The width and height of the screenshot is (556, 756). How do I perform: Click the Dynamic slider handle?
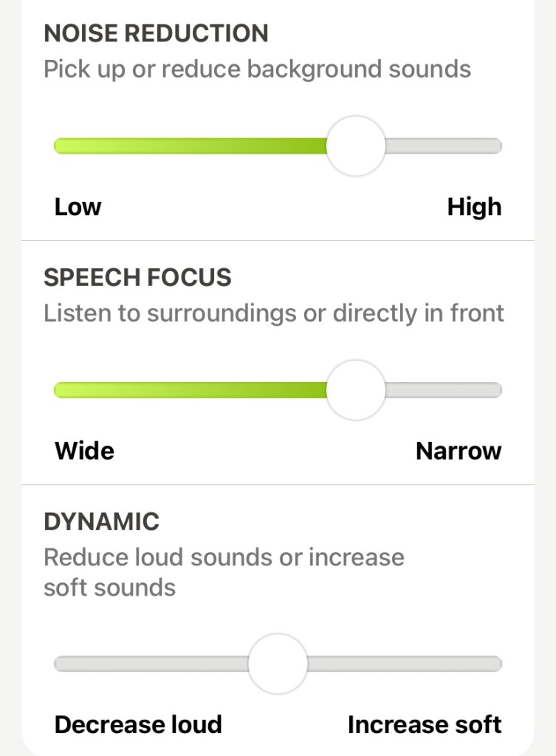coord(278,664)
